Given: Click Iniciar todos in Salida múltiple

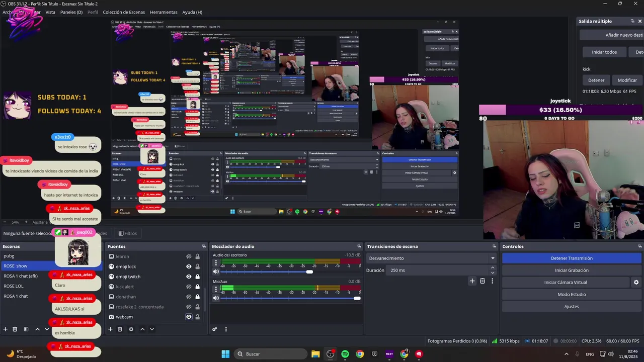Looking at the screenshot, I should (604, 52).
